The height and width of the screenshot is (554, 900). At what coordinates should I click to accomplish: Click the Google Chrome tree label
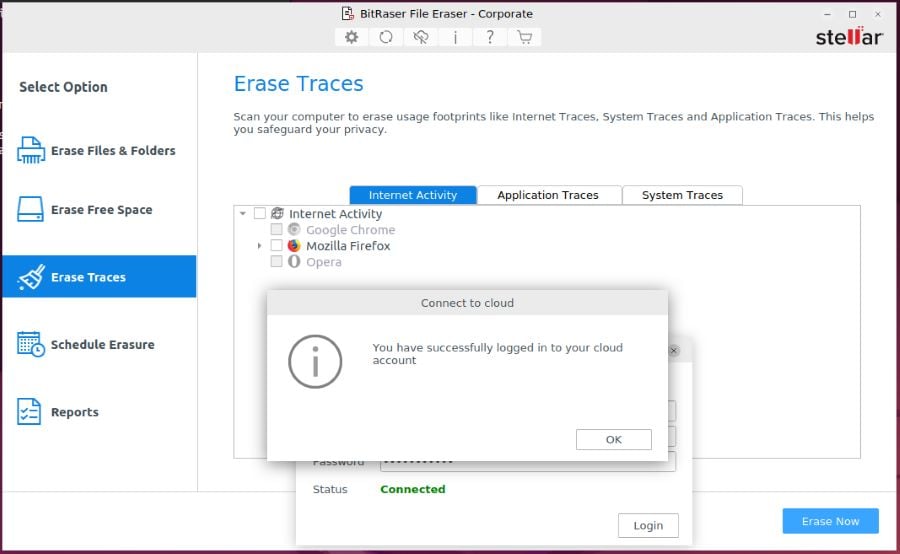point(351,230)
